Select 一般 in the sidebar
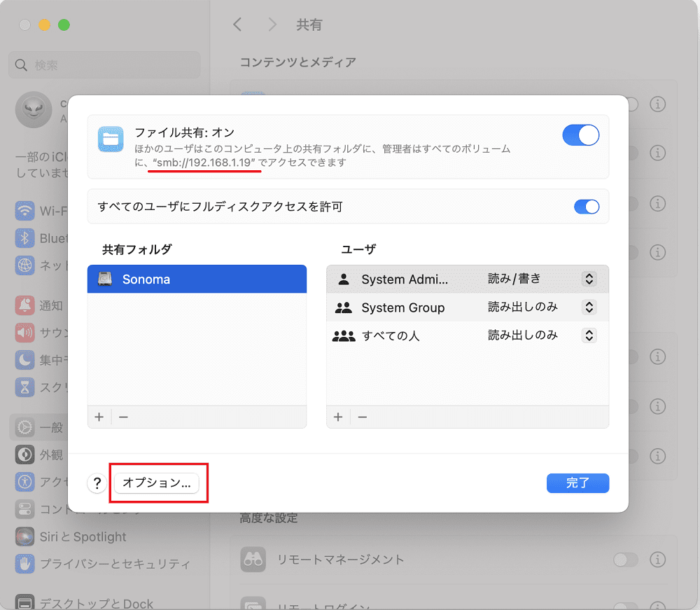This screenshot has height=610, width=700. pyautogui.click(x=39, y=427)
